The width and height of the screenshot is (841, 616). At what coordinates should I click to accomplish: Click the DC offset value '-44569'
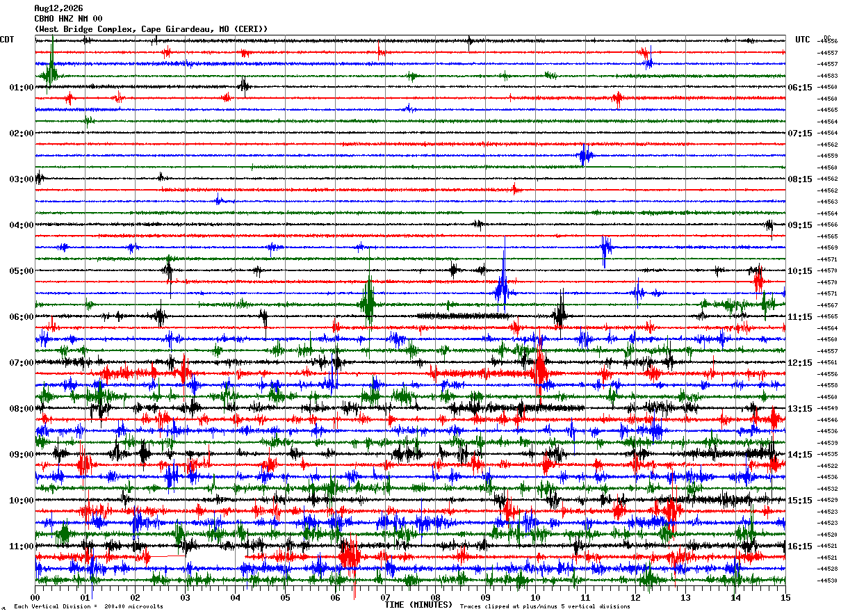(827, 248)
